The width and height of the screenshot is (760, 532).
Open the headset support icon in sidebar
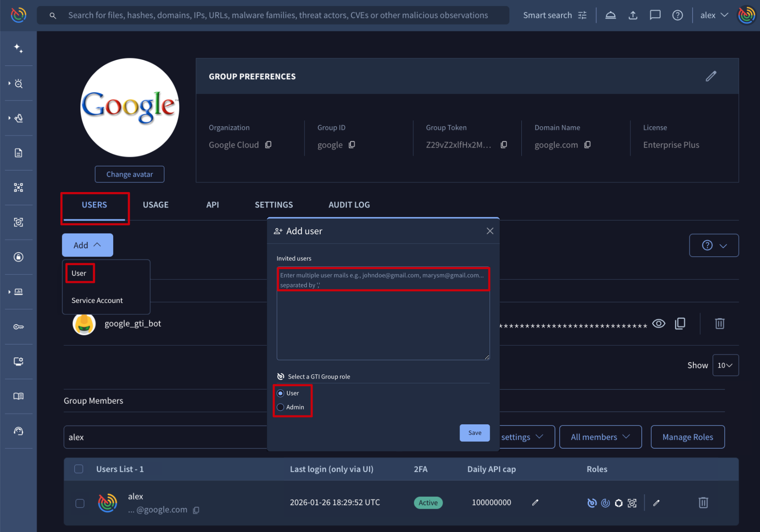point(18,431)
